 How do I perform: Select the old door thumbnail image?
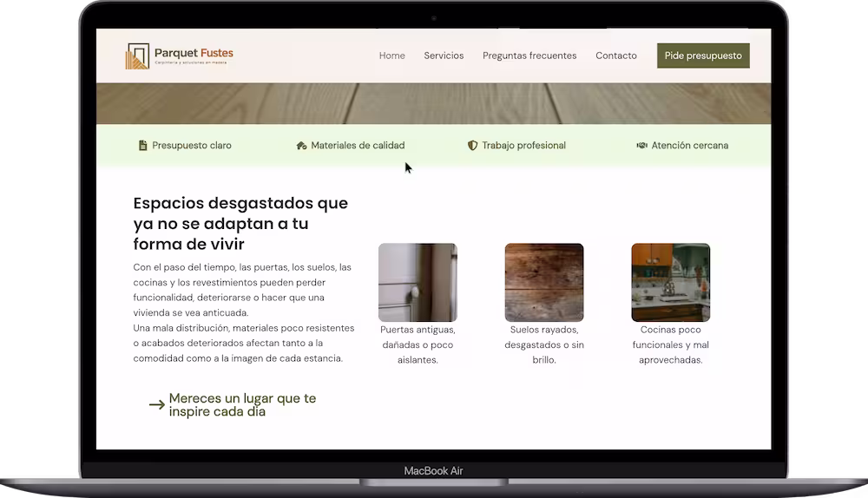[418, 282]
